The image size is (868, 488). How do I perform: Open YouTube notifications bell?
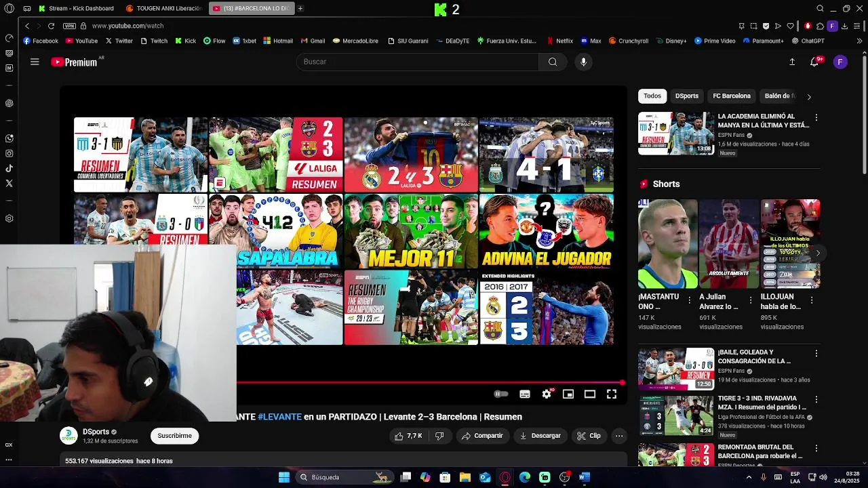tap(815, 62)
